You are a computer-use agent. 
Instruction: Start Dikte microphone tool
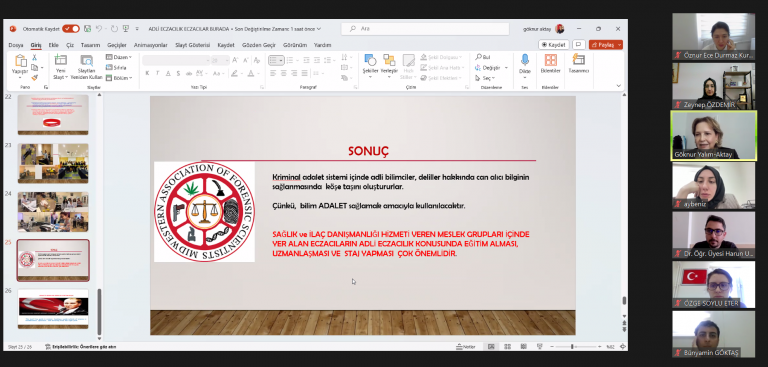click(525, 60)
